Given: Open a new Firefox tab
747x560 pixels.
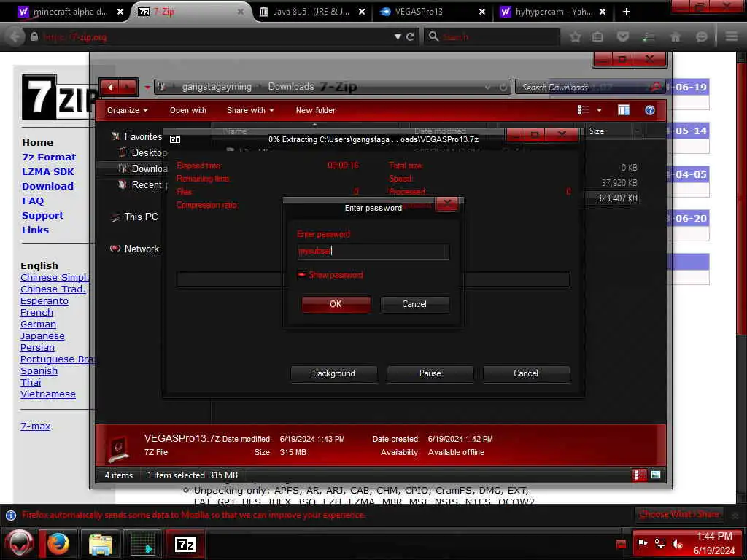Looking at the screenshot, I should click(627, 12).
